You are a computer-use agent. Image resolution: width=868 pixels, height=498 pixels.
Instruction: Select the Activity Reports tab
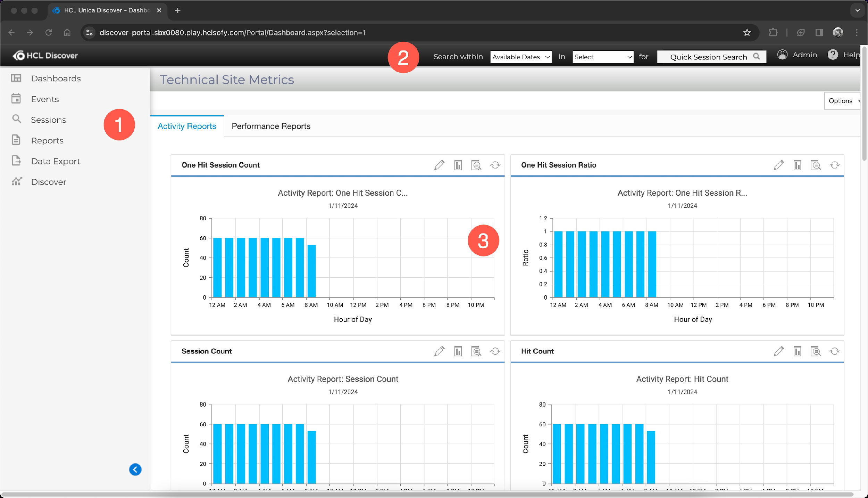tap(187, 126)
